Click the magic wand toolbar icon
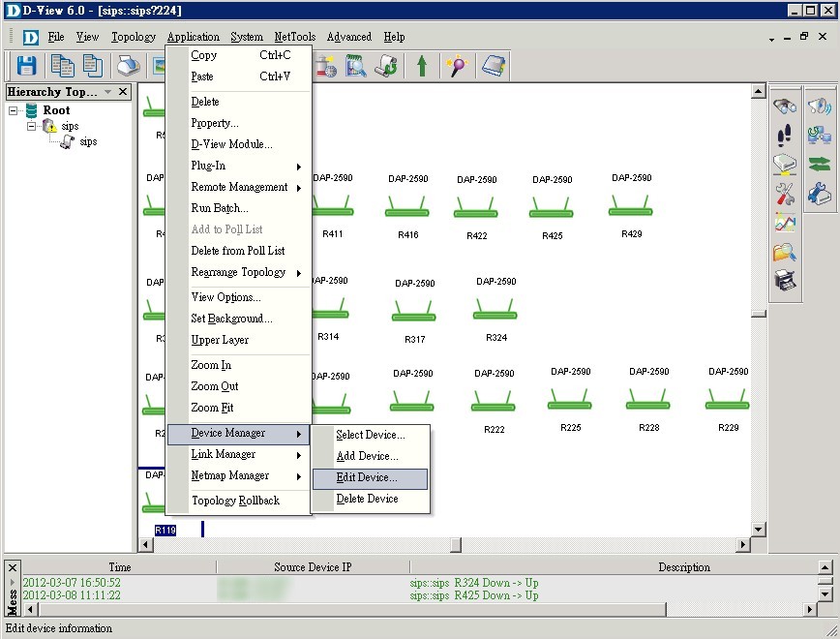The width and height of the screenshot is (840, 639). [457, 66]
